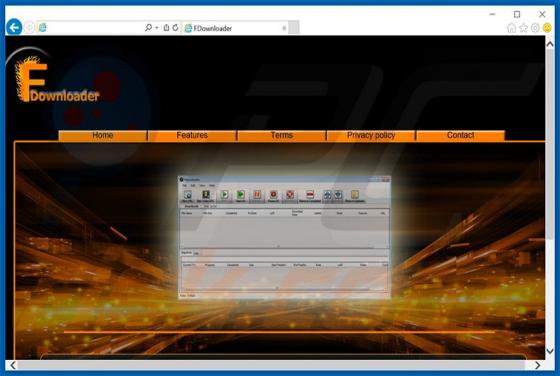Close the FDownloader tab
The height and width of the screenshot is (376, 560).
pyautogui.click(x=284, y=28)
